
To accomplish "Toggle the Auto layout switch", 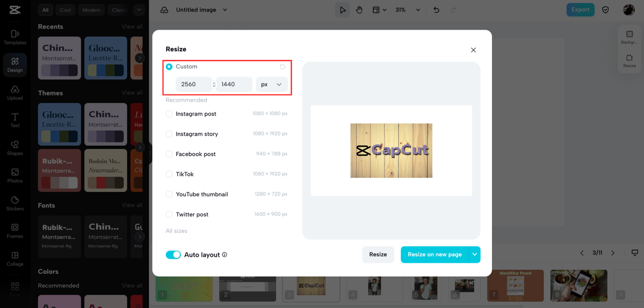I will point(173,255).
